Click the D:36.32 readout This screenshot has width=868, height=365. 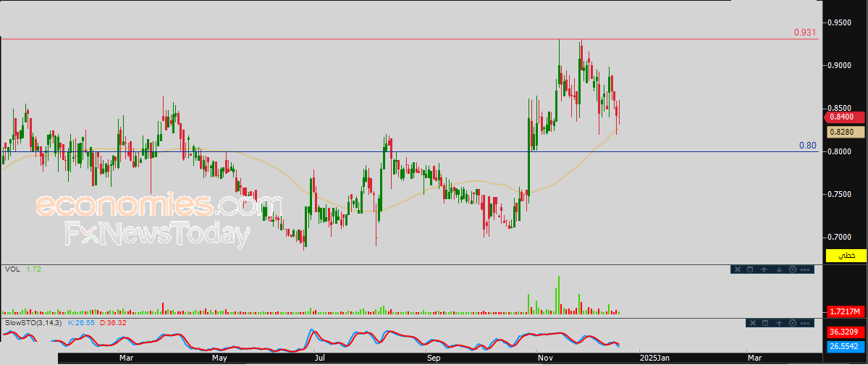tap(113, 322)
